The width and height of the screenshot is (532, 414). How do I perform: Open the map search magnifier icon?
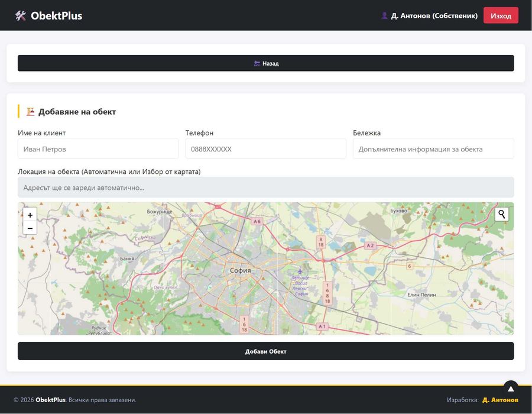[501, 214]
